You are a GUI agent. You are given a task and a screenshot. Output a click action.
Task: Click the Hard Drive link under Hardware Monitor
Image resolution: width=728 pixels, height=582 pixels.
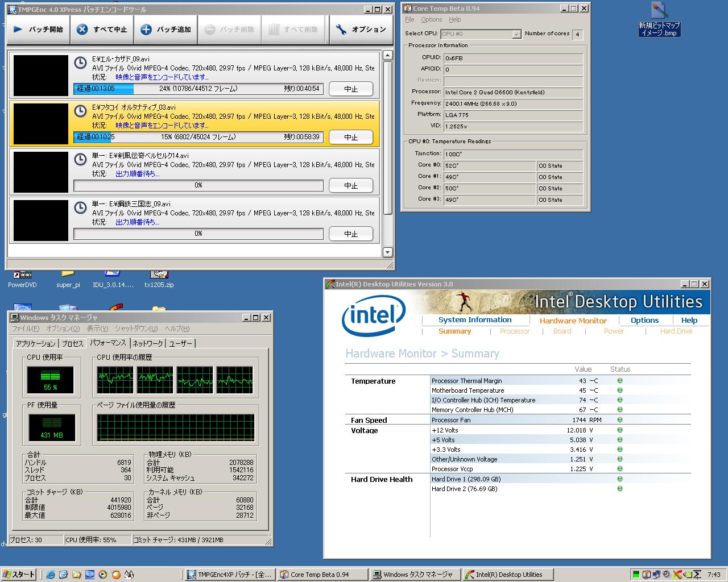[676, 331]
